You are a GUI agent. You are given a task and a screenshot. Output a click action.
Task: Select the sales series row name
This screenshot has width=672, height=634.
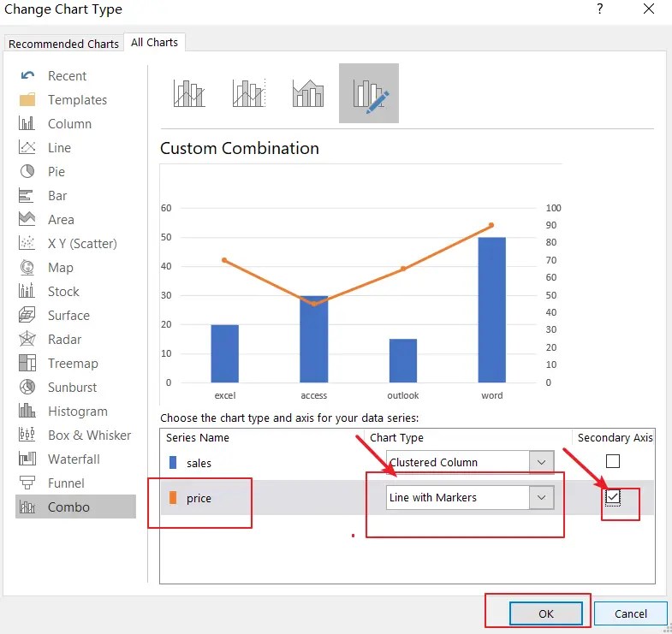(199, 463)
